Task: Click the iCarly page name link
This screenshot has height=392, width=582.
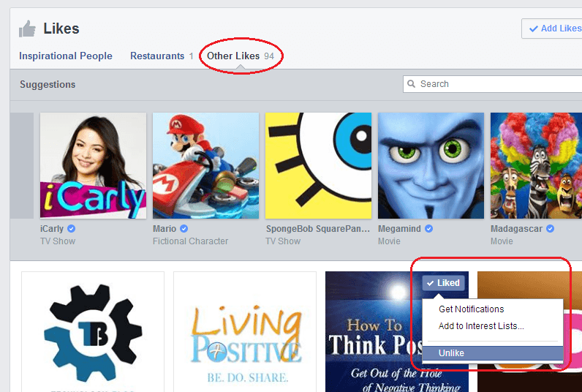Action: click(x=52, y=229)
